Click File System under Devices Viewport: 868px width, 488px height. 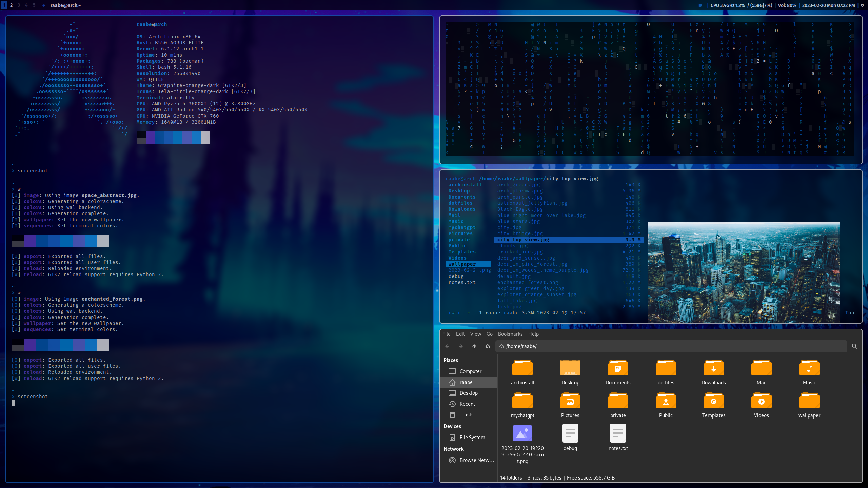(x=472, y=437)
